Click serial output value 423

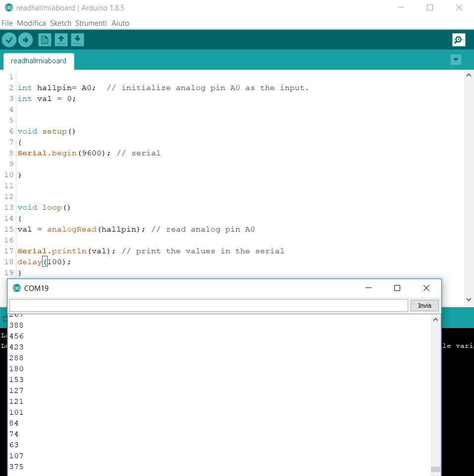tap(16, 347)
